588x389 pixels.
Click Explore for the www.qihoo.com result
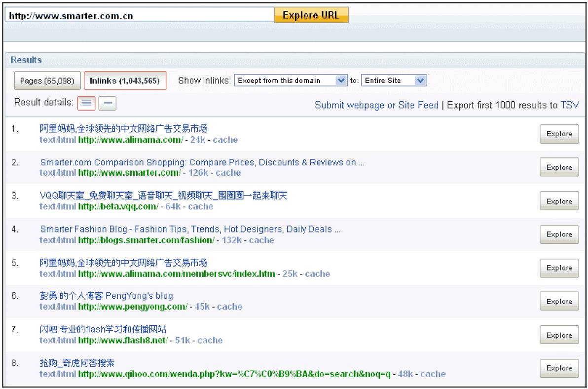pos(559,368)
